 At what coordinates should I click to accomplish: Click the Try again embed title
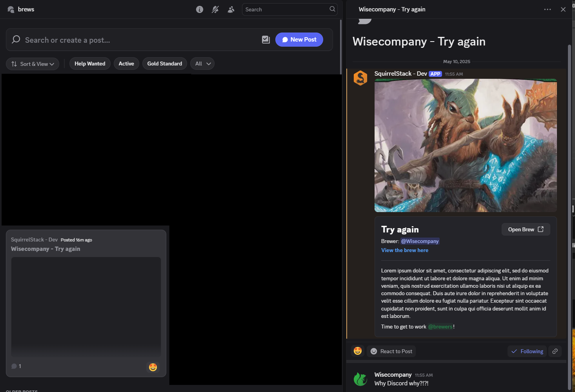(x=400, y=230)
